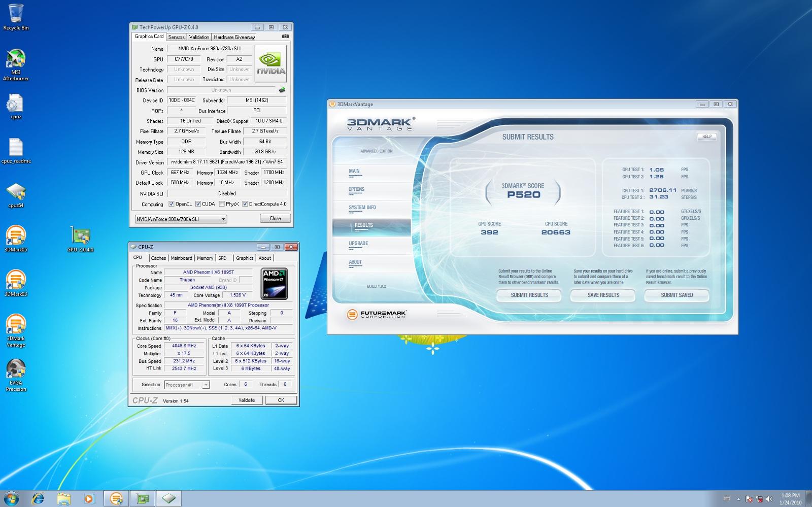Click the Core Speed 4046.8 MHz value
Image resolution: width=812 pixels, height=507 pixels.
[184, 346]
